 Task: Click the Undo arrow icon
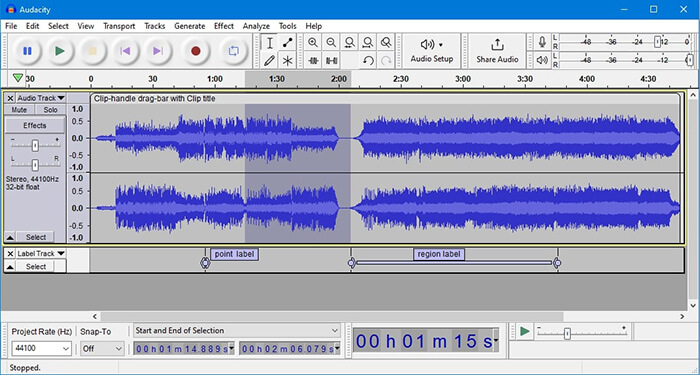368,60
